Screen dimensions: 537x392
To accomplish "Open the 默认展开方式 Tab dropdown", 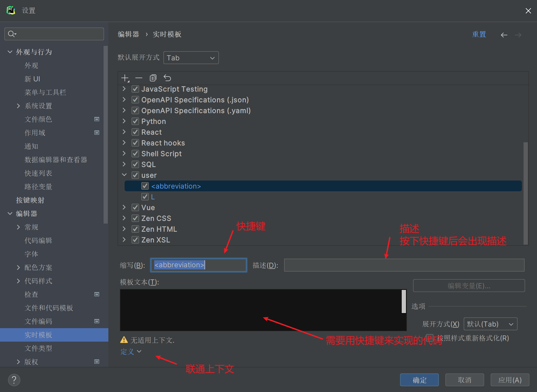I will 191,58.
